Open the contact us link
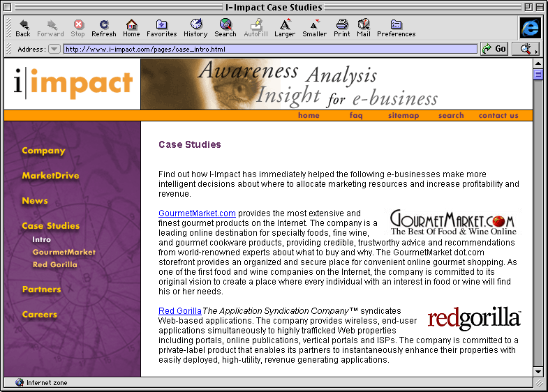 (498, 116)
